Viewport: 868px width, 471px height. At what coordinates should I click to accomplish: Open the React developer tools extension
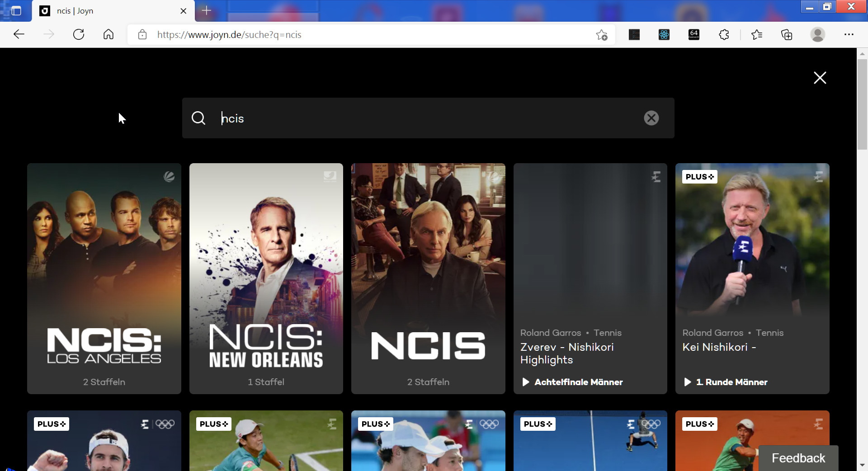coord(664,35)
